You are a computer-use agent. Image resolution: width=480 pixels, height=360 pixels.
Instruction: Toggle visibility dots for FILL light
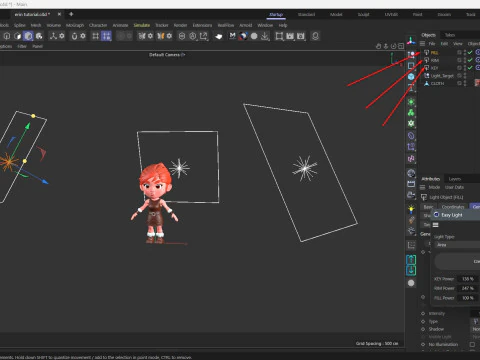pos(465,53)
